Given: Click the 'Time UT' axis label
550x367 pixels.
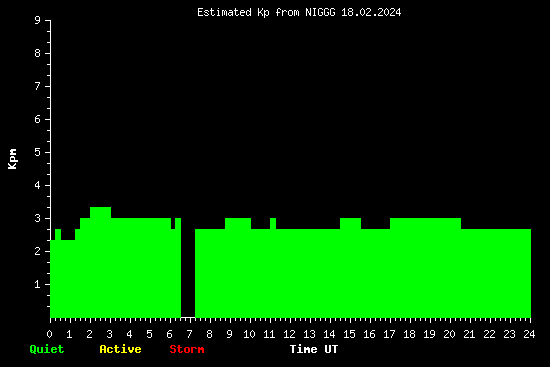Looking at the screenshot, I should [314, 349].
